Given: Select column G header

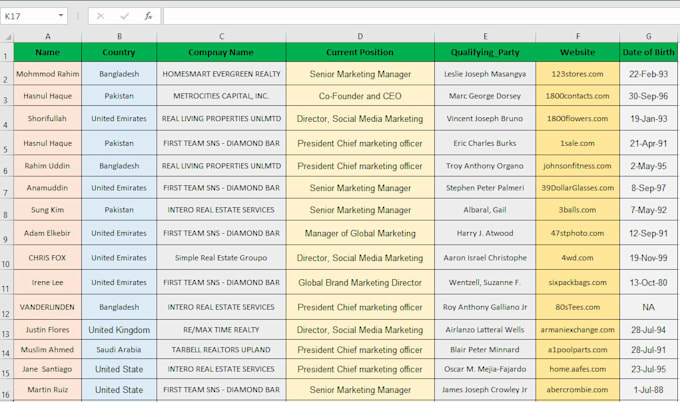Looking at the screenshot, I should click(x=649, y=36).
